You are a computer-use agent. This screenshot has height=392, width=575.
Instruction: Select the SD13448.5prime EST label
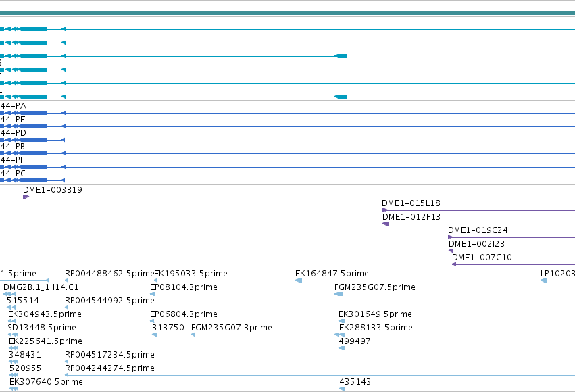point(42,328)
